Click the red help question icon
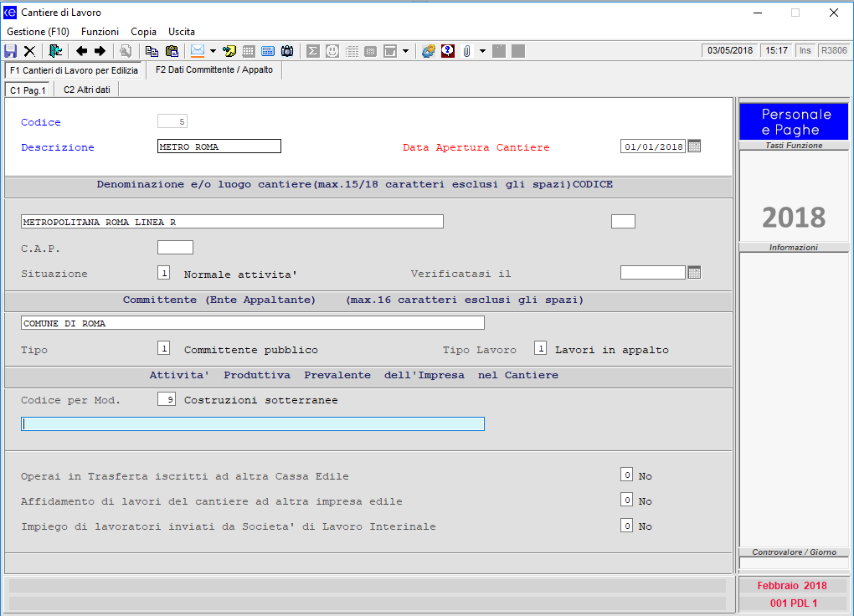The image size is (854, 616). coord(448,51)
